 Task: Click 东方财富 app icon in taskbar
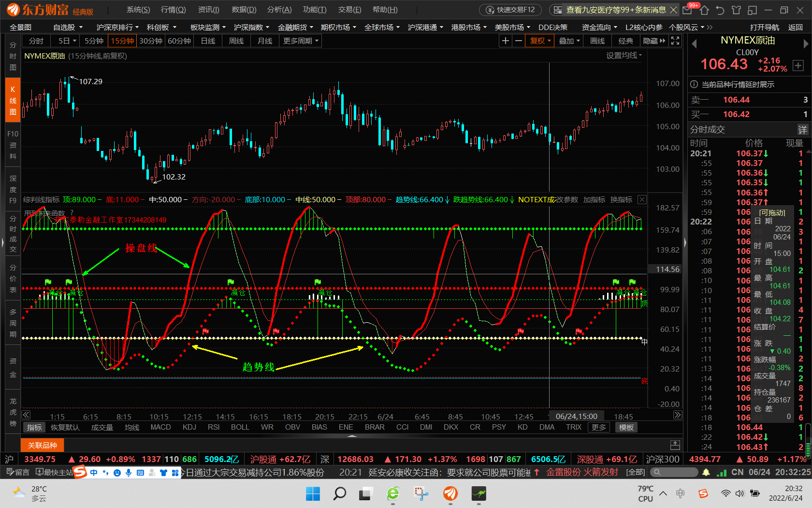450,493
